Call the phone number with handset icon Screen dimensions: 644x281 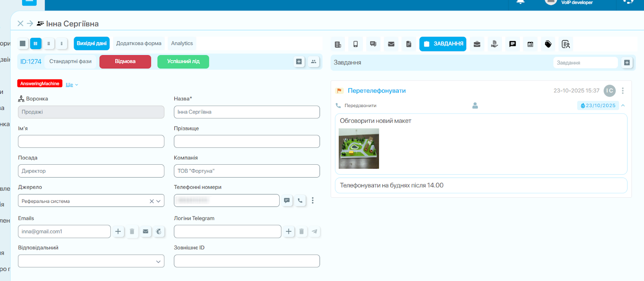point(300,200)
